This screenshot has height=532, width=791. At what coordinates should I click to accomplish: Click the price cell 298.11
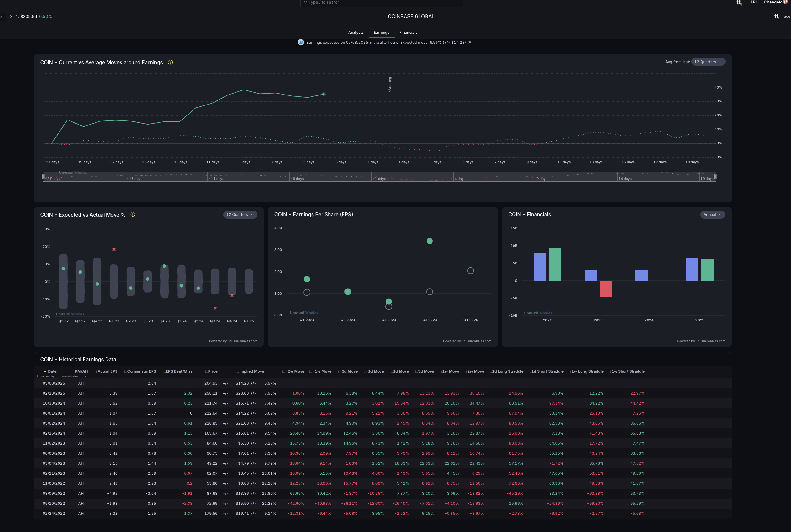pos(211,394)
